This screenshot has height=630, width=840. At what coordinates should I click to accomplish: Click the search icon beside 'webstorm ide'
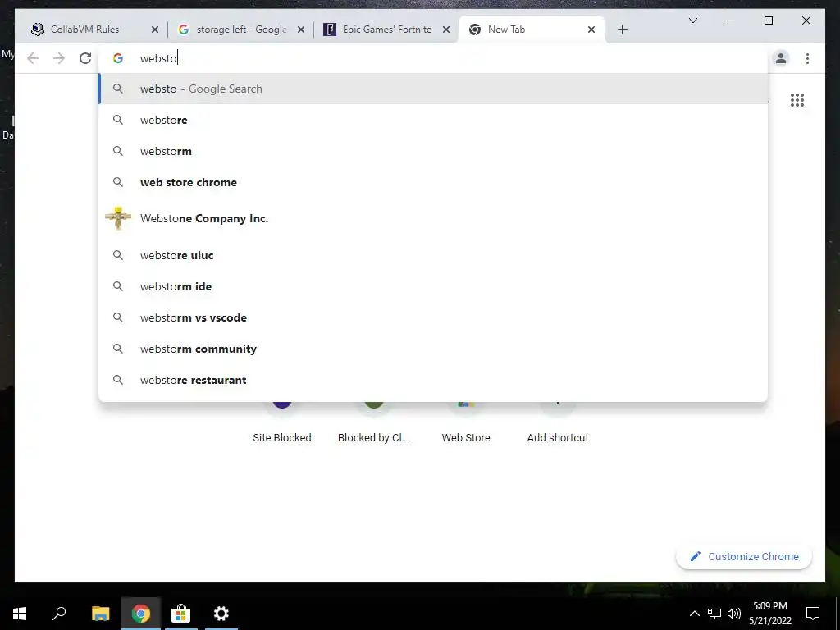point(118,286)
